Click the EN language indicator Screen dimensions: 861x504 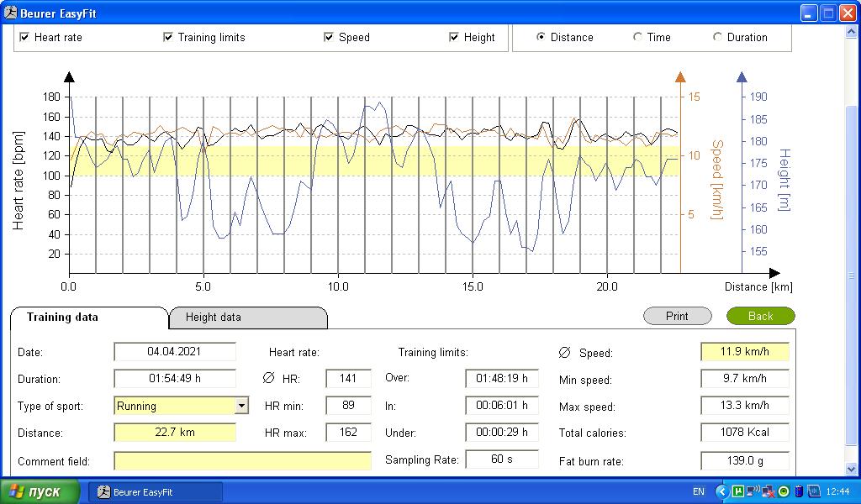tap(699, 492)
